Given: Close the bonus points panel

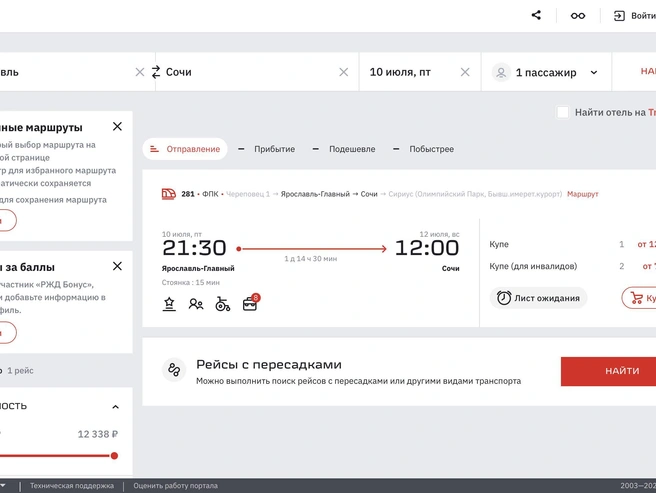Looking at the screenshot, I should (x=118, y=266).
